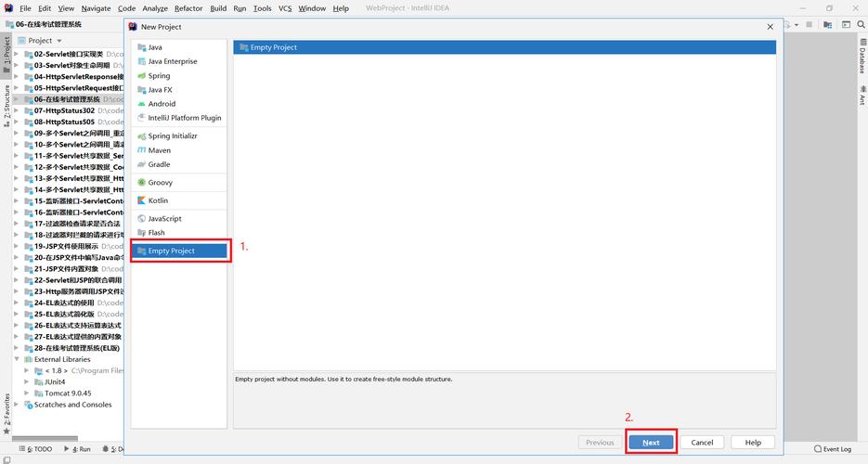Select 28 EL版 module row in Project tree
The height and width of the screenshot is (464, 868).
[x=68, y=348]
